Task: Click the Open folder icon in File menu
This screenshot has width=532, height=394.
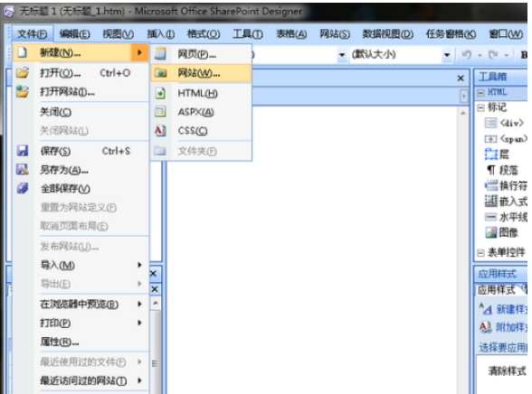Action: (x=23, y=72)
